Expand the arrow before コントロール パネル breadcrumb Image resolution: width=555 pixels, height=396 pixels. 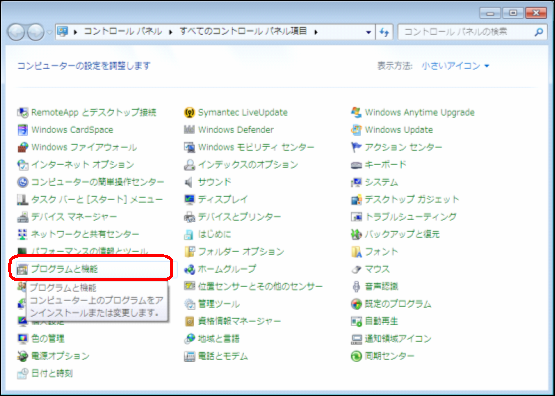pos(75,32)
